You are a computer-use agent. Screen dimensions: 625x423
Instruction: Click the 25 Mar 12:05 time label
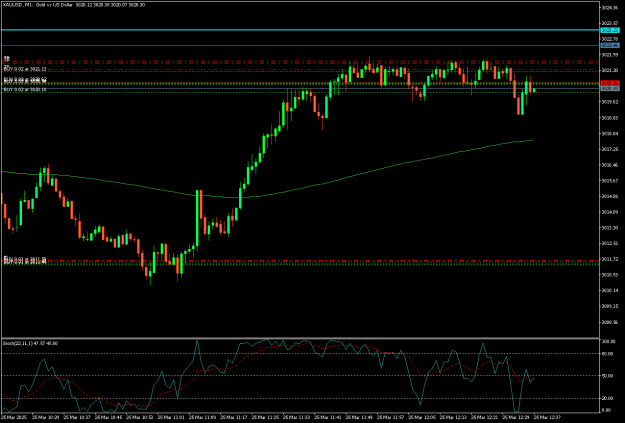(x=423, y=417)
